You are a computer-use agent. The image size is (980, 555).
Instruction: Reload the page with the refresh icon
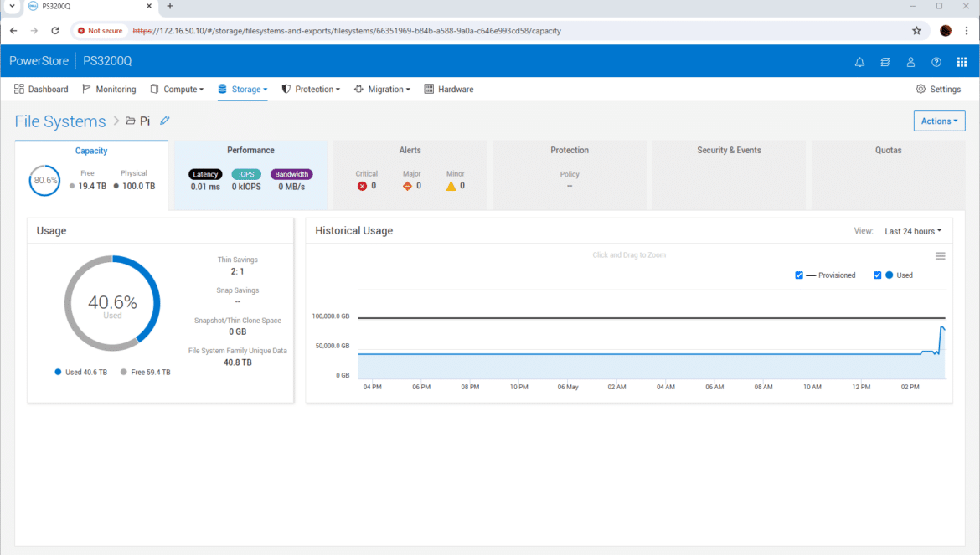click(55, 31)
